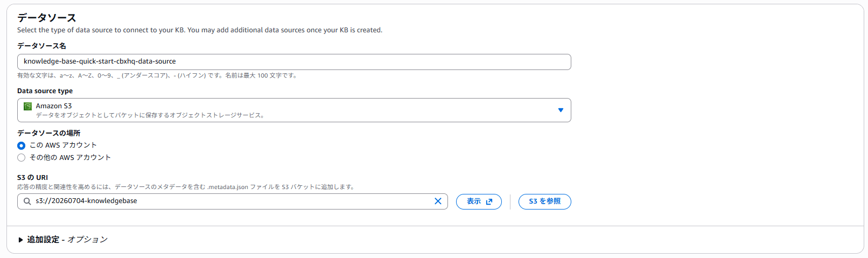Open the Data source type dropdown
Viewport: 868px width, 258px height.
point(294,110)
